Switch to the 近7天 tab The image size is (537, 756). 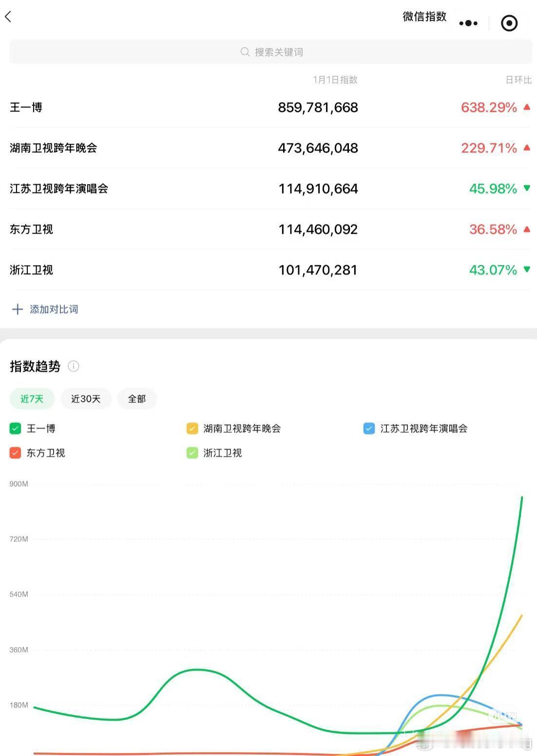click(x=32, y=399)
